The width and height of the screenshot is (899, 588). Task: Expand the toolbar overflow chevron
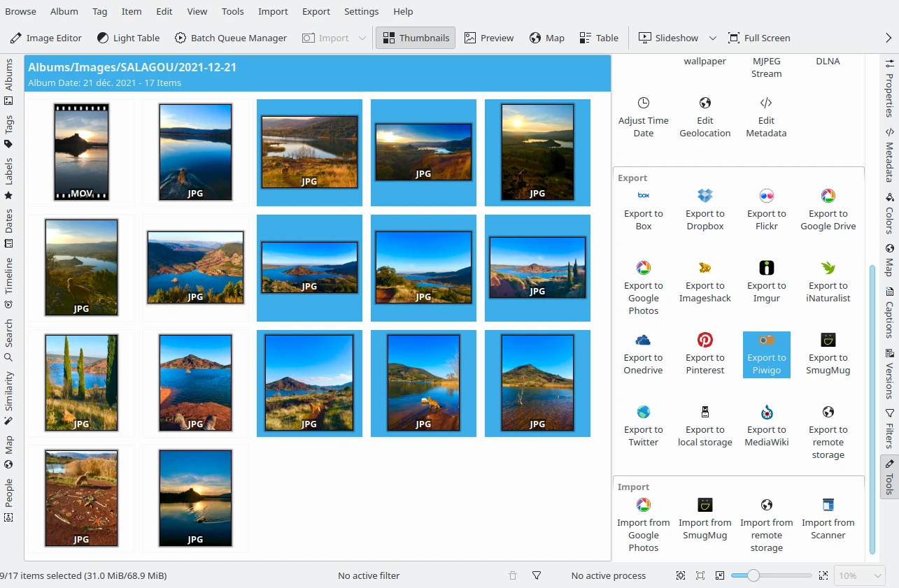889,38
